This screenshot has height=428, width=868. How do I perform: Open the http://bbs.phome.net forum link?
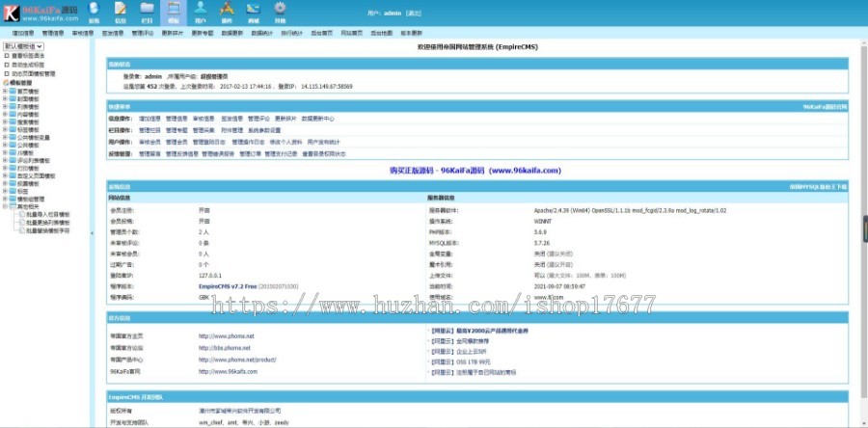tap(225, 348)
